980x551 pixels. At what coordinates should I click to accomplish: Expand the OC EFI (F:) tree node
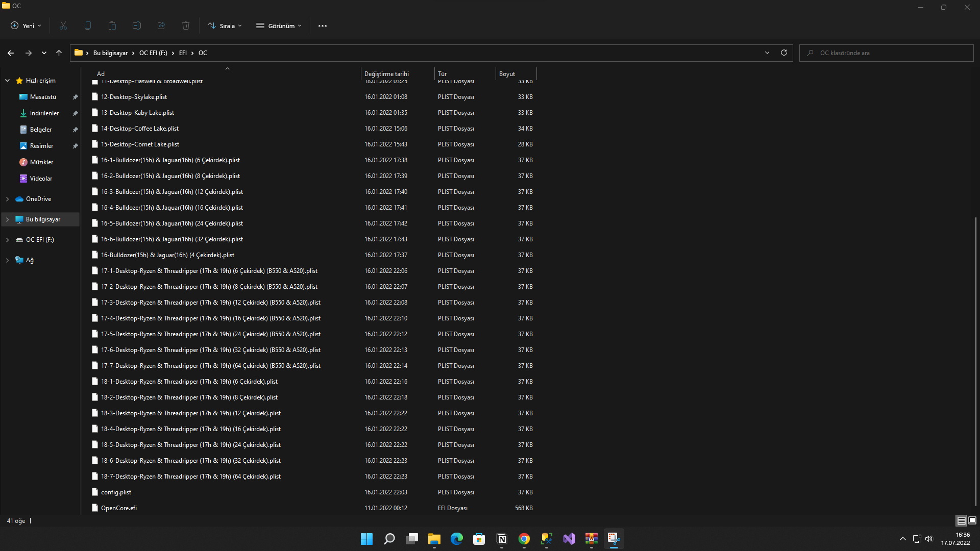[x=8, y=240]
